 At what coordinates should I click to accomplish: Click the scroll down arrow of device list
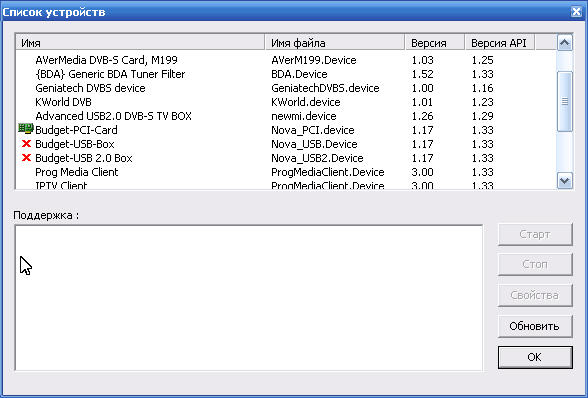tap(565, 181)
